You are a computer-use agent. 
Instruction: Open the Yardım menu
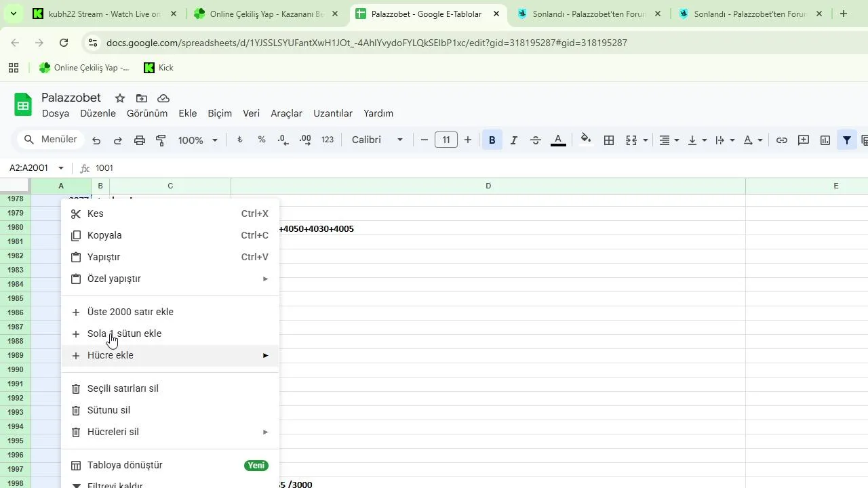pyautogui.click(x=378, y=113)
